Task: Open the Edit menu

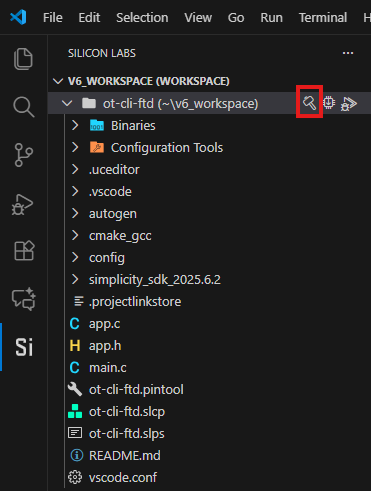Action: [89, 17]
